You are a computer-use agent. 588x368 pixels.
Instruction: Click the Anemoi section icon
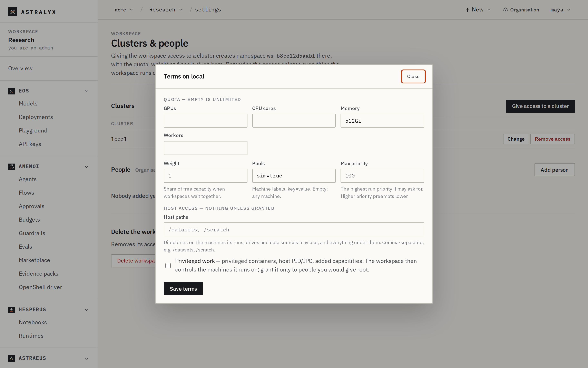pos(11,167)
